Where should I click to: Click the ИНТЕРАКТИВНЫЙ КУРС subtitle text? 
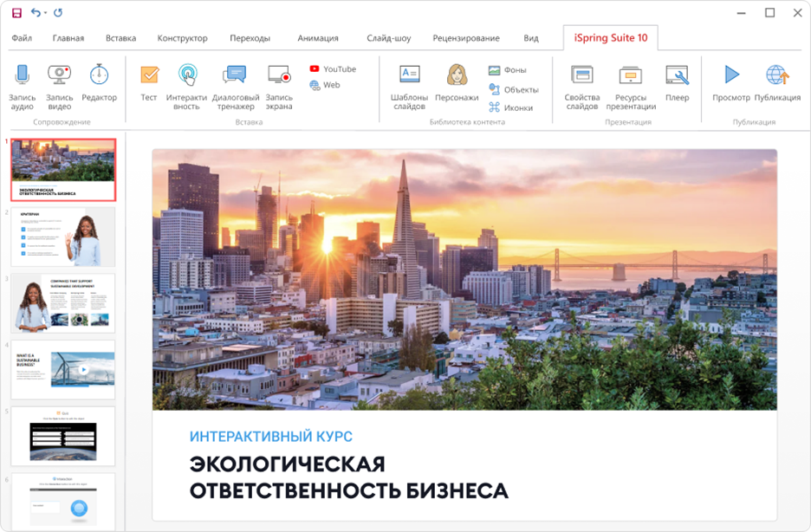(271, 436)
